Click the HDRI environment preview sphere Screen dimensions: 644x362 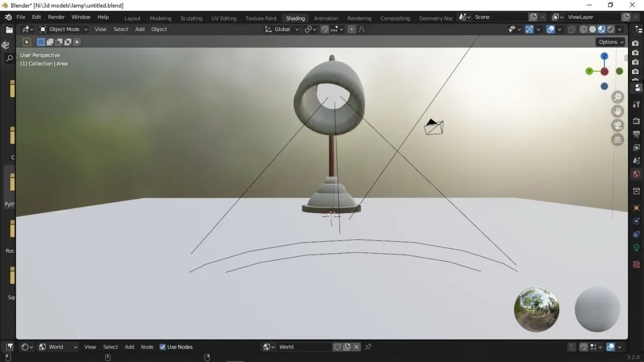click(537, 309)
